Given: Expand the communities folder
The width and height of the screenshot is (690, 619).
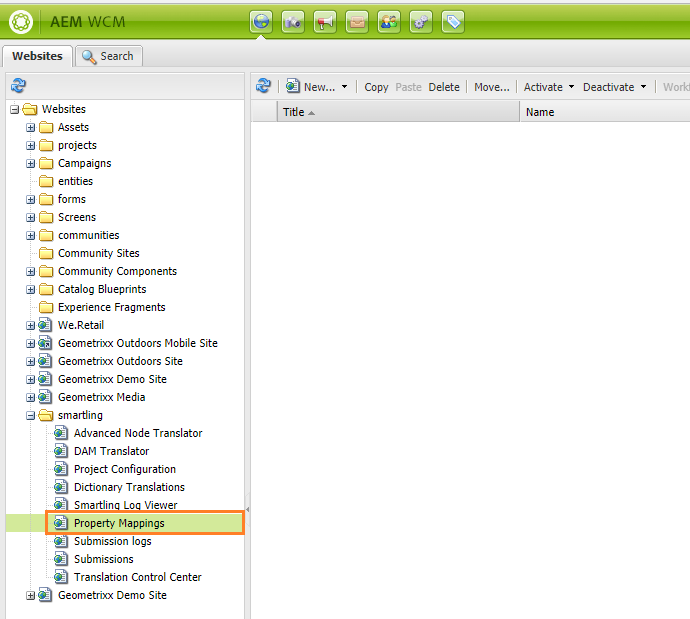Looking at the screenshot, I should pyautogui.click(x=30, y=236).
